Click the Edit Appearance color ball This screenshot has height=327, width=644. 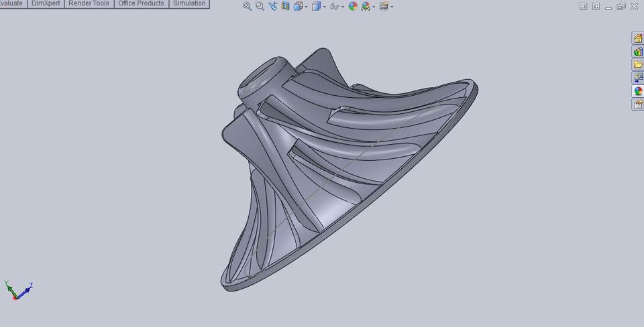coord(353,6)
